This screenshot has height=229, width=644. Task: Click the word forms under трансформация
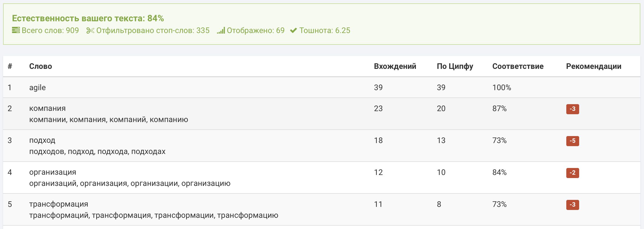[x=154, y=215]
